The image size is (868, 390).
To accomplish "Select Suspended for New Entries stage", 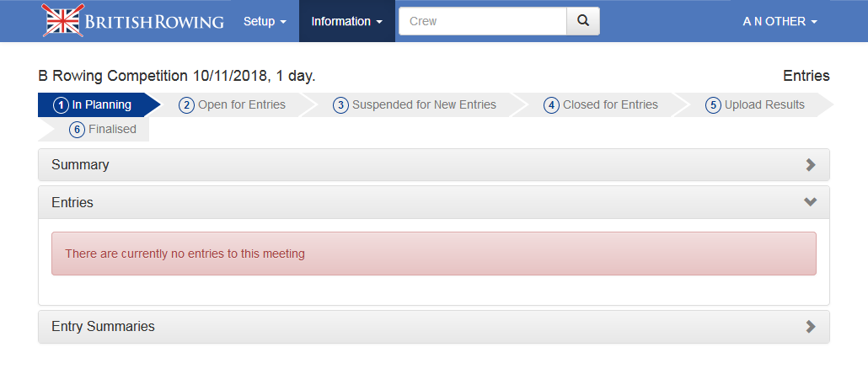I will click(x=415, y=104).
